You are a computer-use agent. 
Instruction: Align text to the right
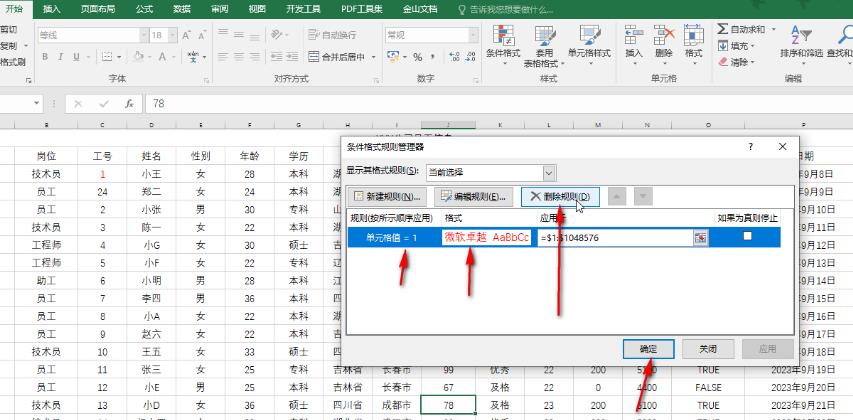tap(254, 57)
